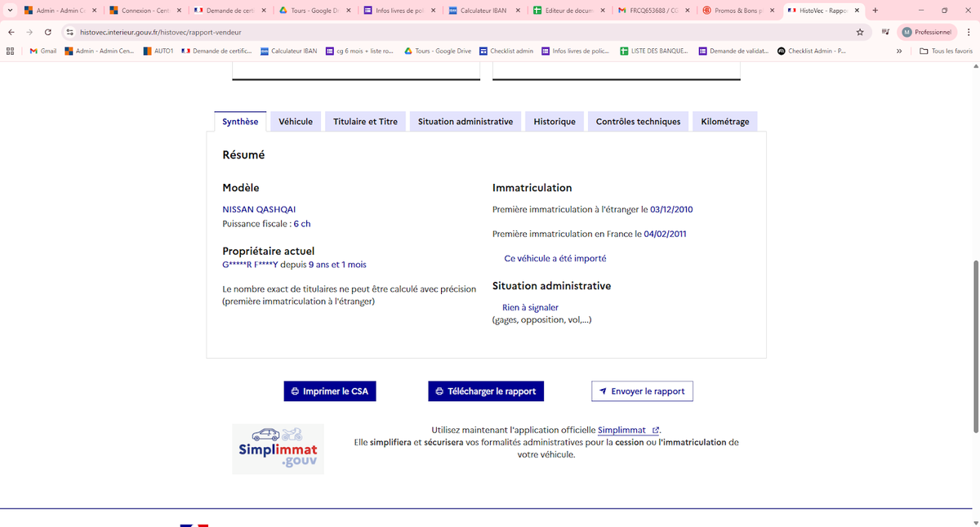The width and height of the screenshot is (980, 527).
Task: Select the Kilométrage tab
Action: pyautogui.click(x=724, y=122)
